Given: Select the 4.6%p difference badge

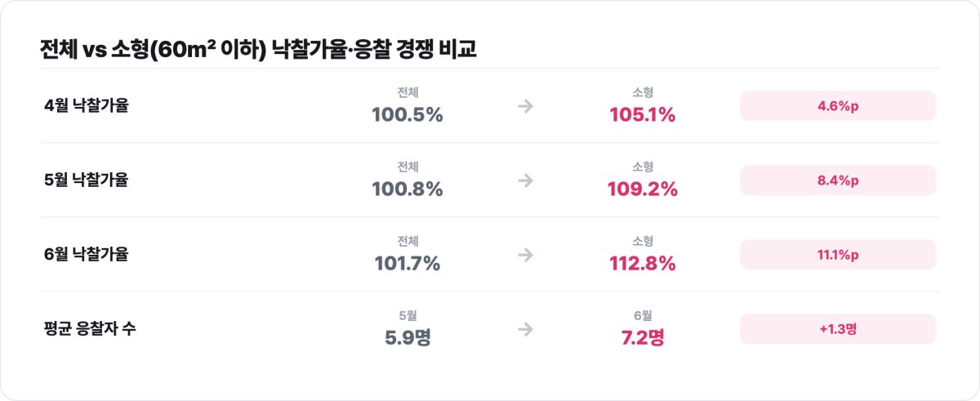Looking at the screenshot, I should pos(838,106).
